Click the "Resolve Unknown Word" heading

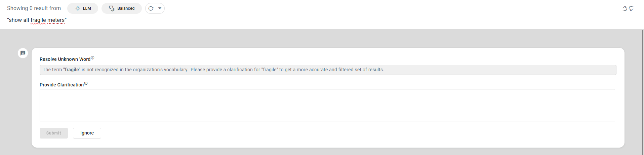(65, 59)
